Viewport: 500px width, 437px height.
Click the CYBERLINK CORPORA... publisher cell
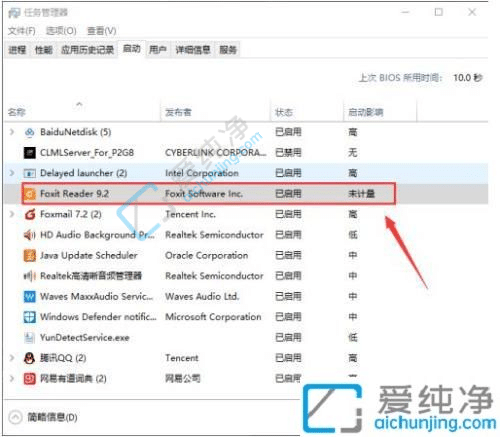pyautogui.click(x=216, y=153)
